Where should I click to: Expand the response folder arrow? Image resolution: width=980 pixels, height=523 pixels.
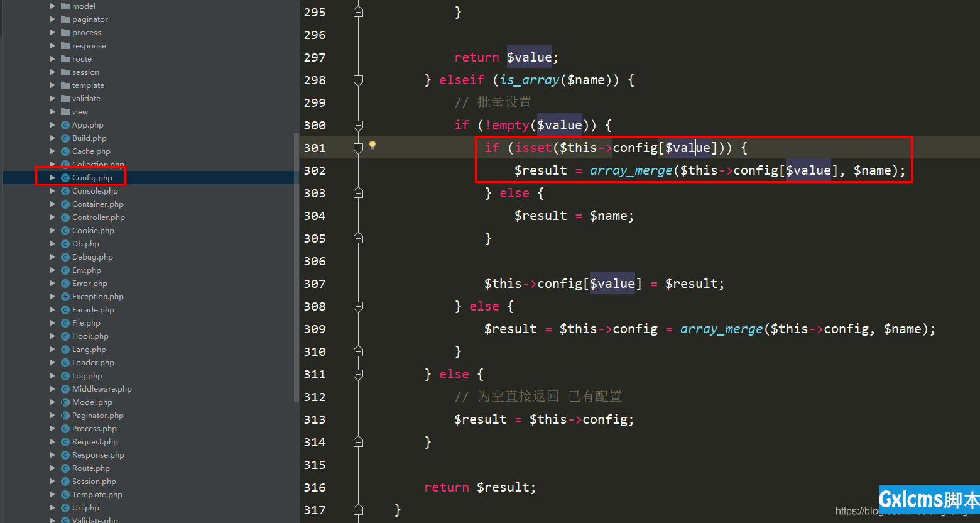coord(53,46)
